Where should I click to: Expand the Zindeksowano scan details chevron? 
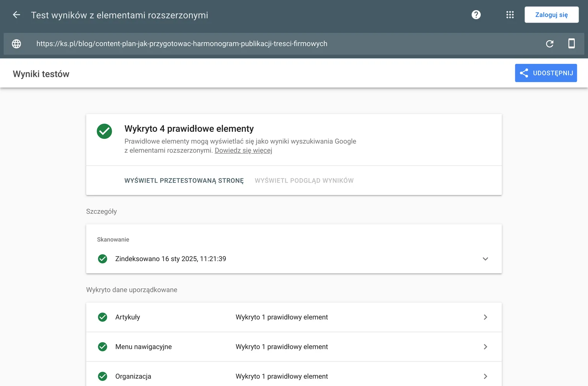point(485,259)
